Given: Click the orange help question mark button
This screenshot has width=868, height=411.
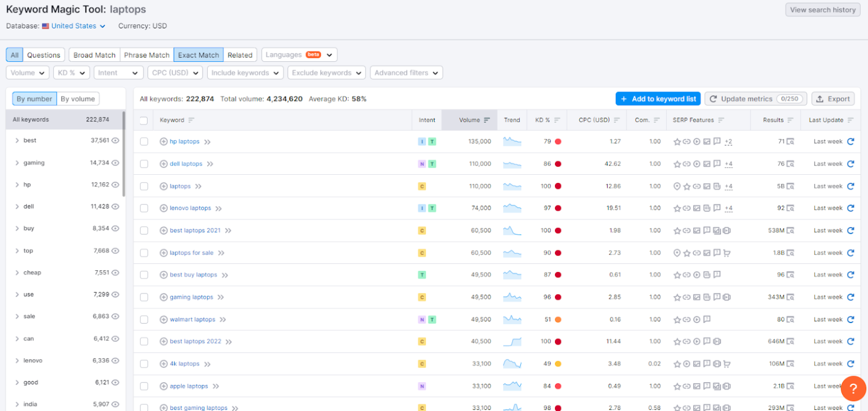Looking at the screenshot, I should [853, 388].
